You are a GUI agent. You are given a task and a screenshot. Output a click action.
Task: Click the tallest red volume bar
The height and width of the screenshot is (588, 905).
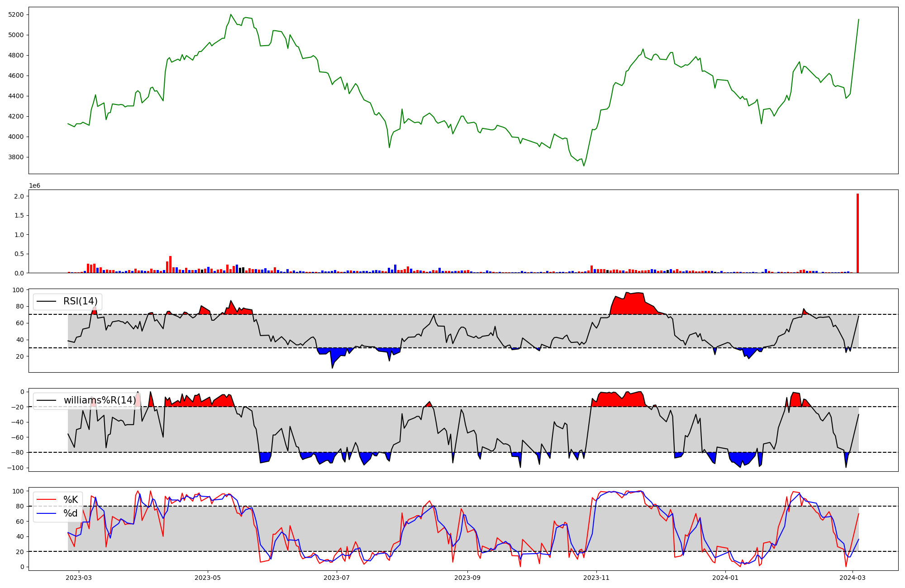[857, 233]
